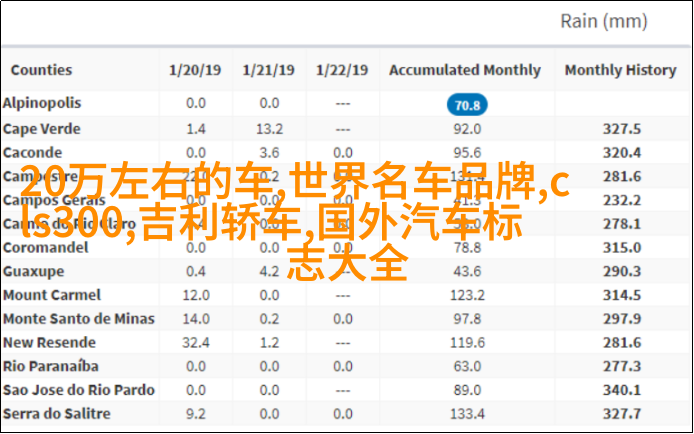Click Cape Verde's 1.4 value
Viewport: 694px width, 434px height.
(196, 129)
